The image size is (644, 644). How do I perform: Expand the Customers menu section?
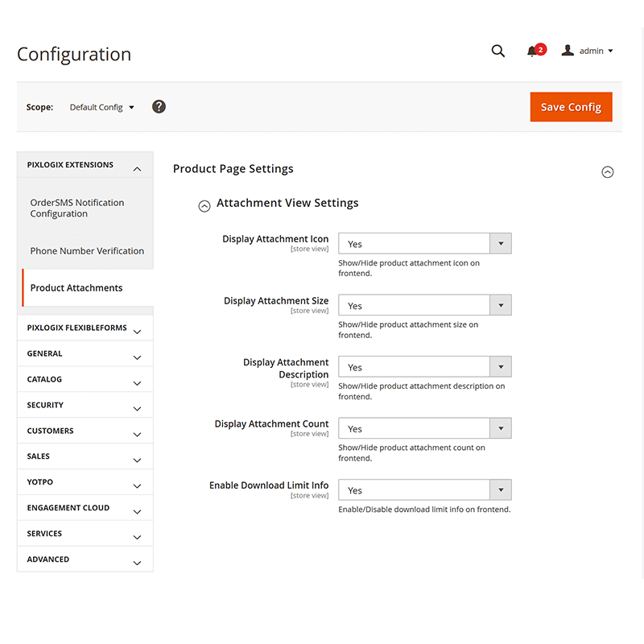[x=85, y=431]
